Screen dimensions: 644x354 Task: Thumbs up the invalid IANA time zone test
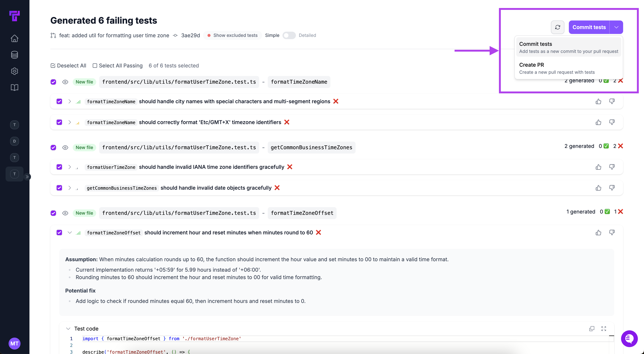tap(598, 167)
